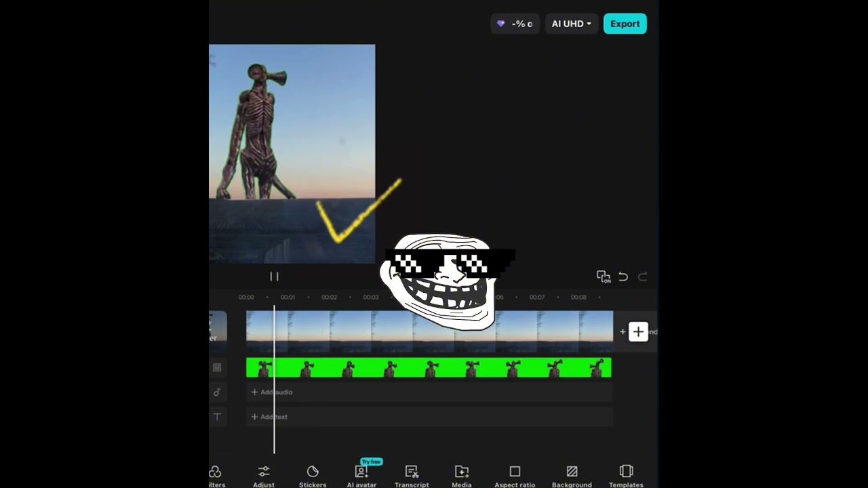The image size is (868, 488).
Task: Pause the video preview
Action: pyautogui.click(x=274, y=277)
